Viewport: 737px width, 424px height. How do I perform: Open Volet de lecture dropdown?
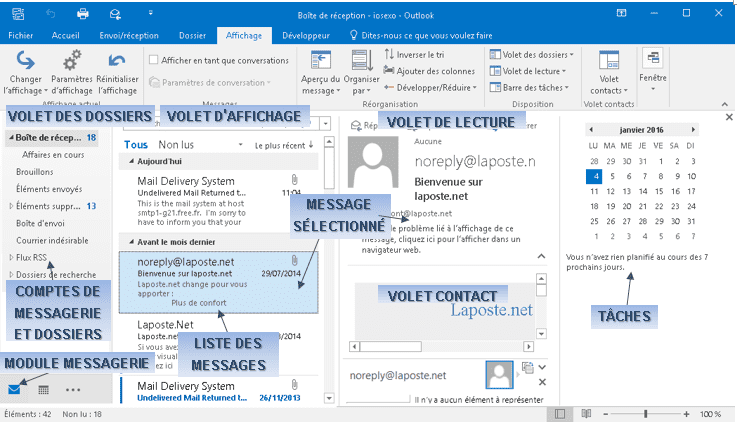[527, 71]
